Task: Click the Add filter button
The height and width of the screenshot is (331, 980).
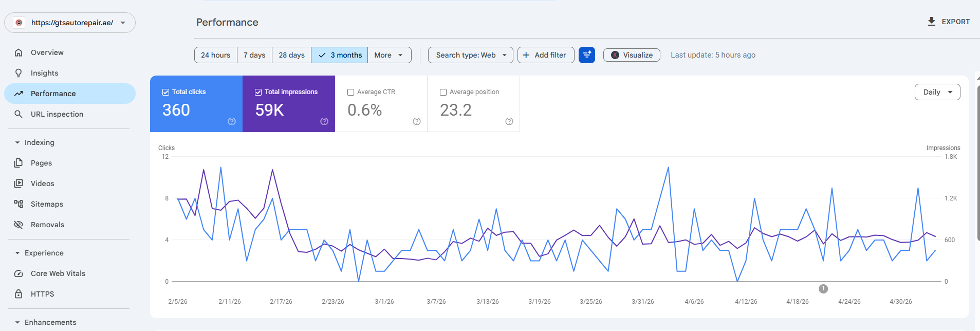Action: (545, 55)
